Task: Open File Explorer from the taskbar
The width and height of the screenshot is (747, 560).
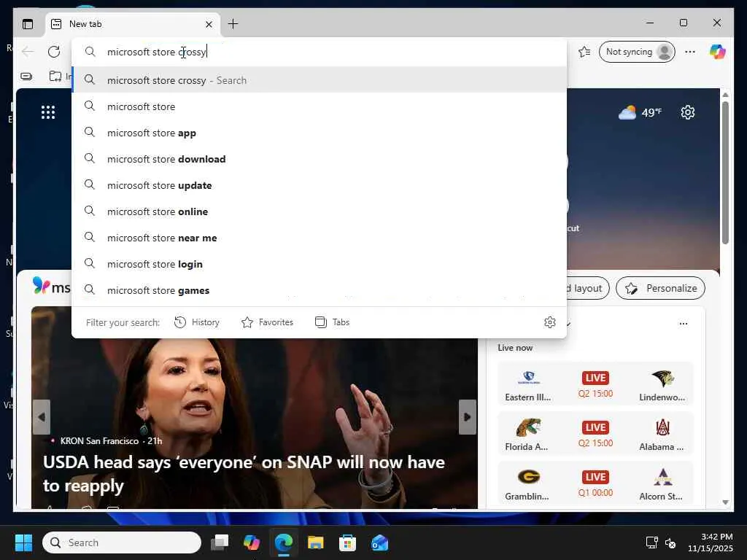Action: click(x=315, y=542)
